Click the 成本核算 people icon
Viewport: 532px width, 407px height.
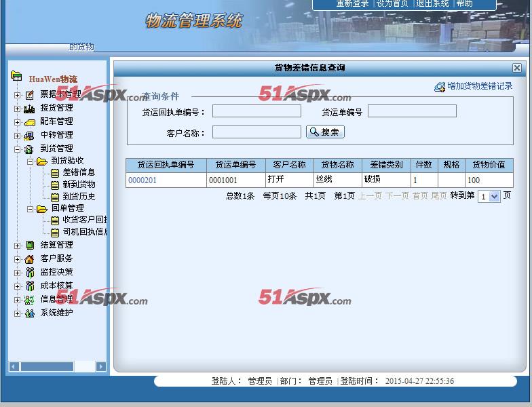(30, 286)
